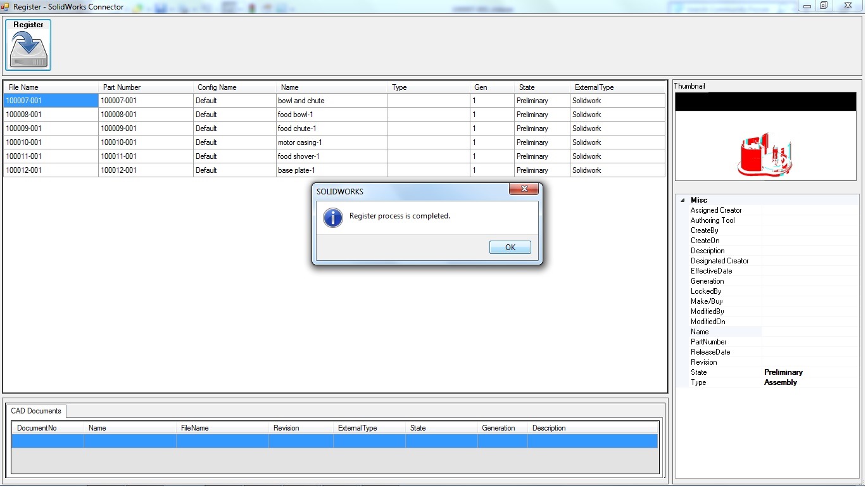Close the SOLIDWORKS message dialog
The image size is (868, 497).
(524, 189)
